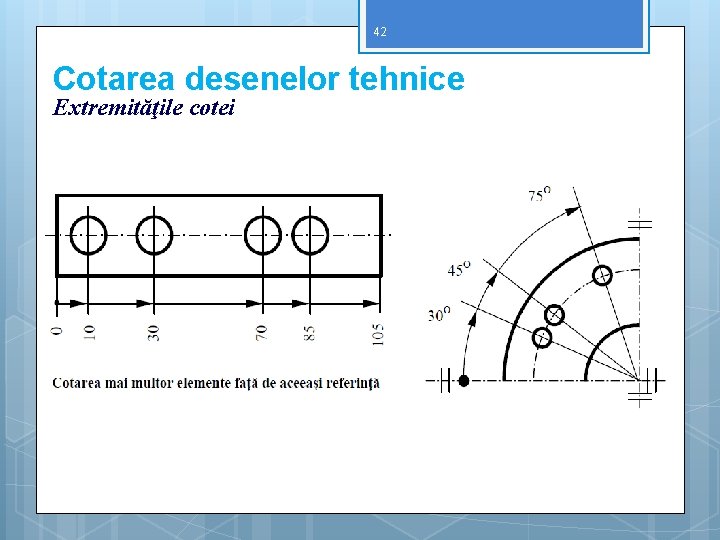Click the subtitle 'Extremităţile cotei'
The image size is (720, 540).
click(x=144, y=108)
